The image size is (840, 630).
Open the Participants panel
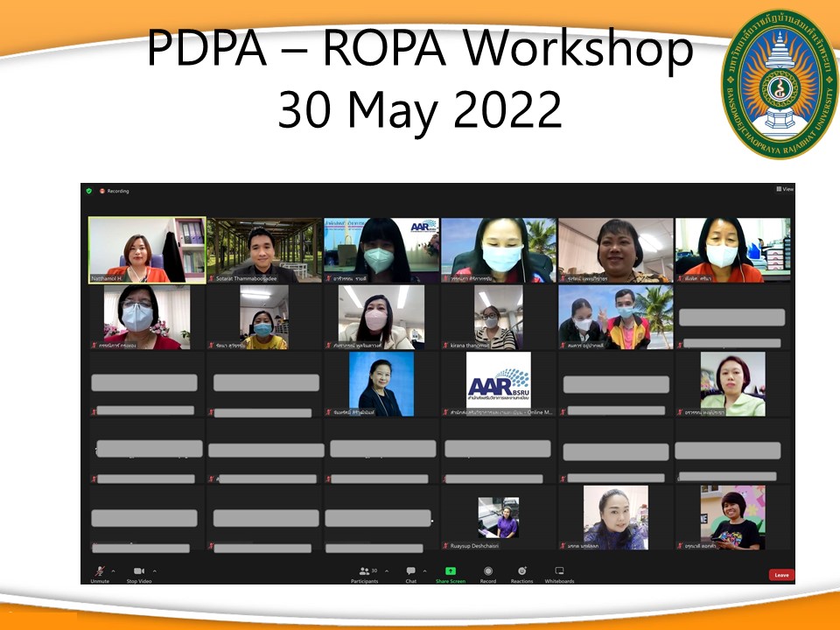[x=365, y=570]
